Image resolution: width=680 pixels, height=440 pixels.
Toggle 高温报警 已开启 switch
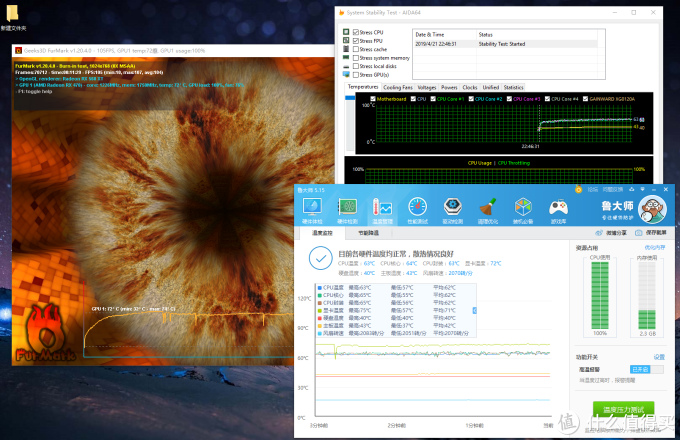(x=647, y=369)
